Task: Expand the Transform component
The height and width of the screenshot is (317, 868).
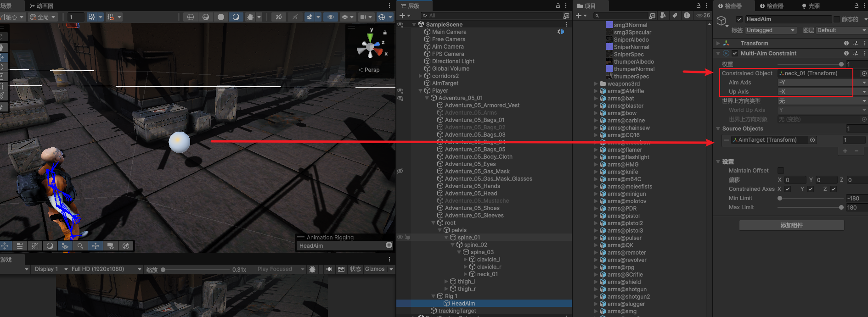Action: tap(718, 43)
